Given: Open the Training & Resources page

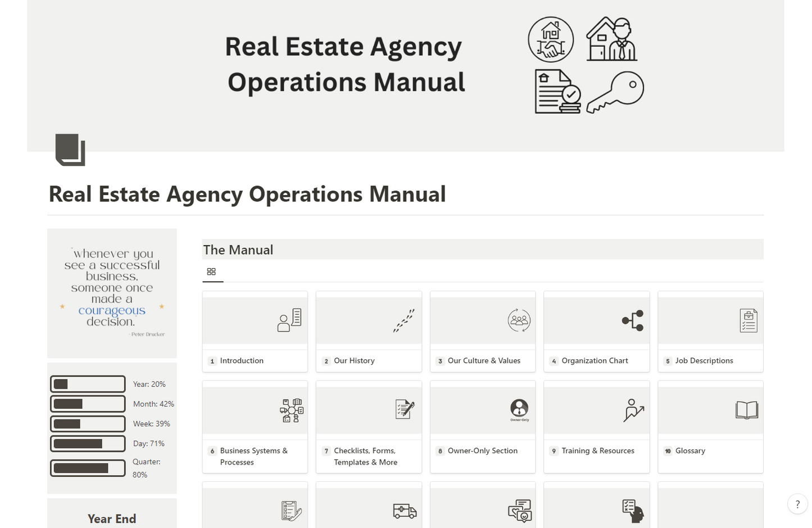Looking at the screenshot, I should coord(597,450).
